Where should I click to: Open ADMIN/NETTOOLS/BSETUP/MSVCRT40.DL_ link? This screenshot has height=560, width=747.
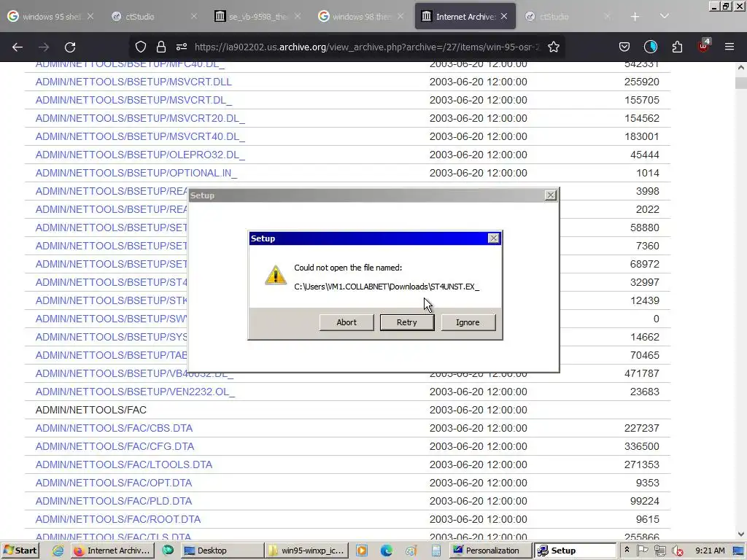tap(140, 136)
